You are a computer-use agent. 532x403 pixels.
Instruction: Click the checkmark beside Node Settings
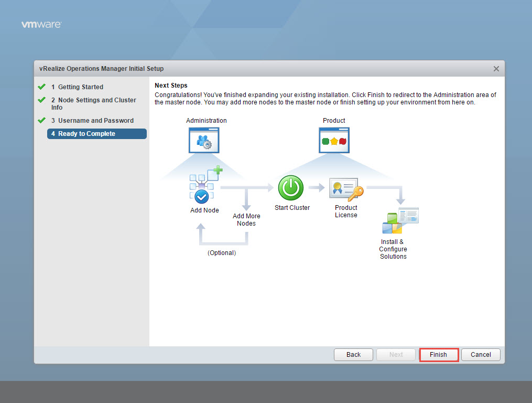[x=42, y=100]
